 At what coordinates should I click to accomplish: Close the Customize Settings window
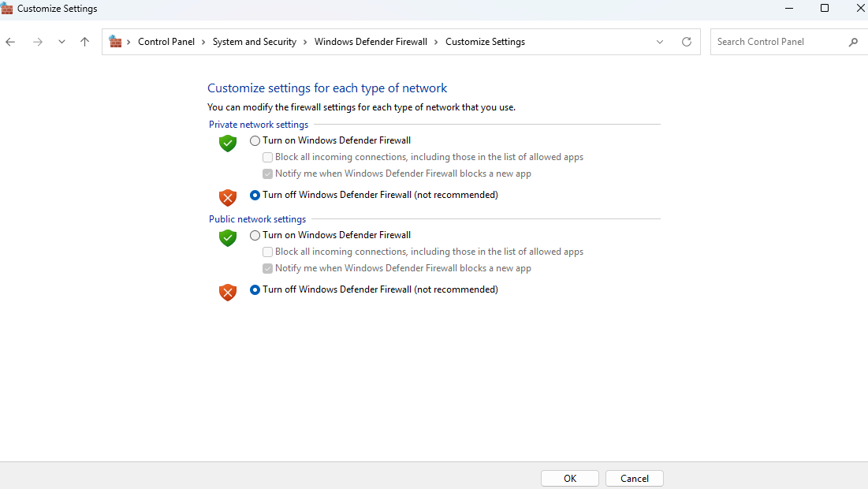tap(861, 9)
